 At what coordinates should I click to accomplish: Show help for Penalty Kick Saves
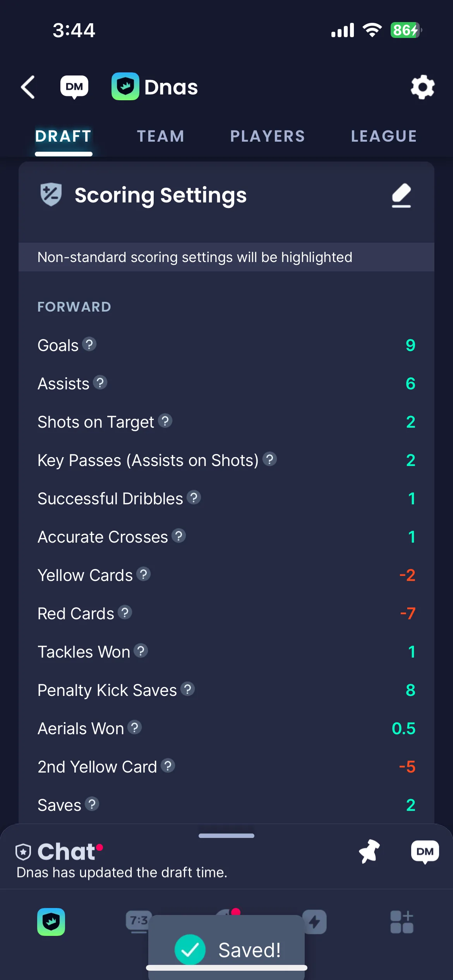(187, 689)
